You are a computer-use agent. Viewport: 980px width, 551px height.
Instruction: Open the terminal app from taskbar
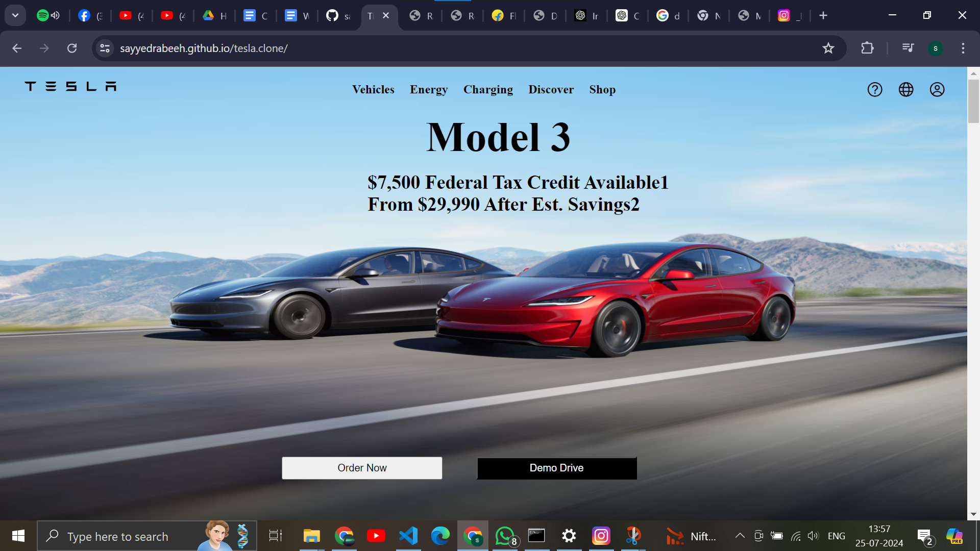click(x=536, y=536)
